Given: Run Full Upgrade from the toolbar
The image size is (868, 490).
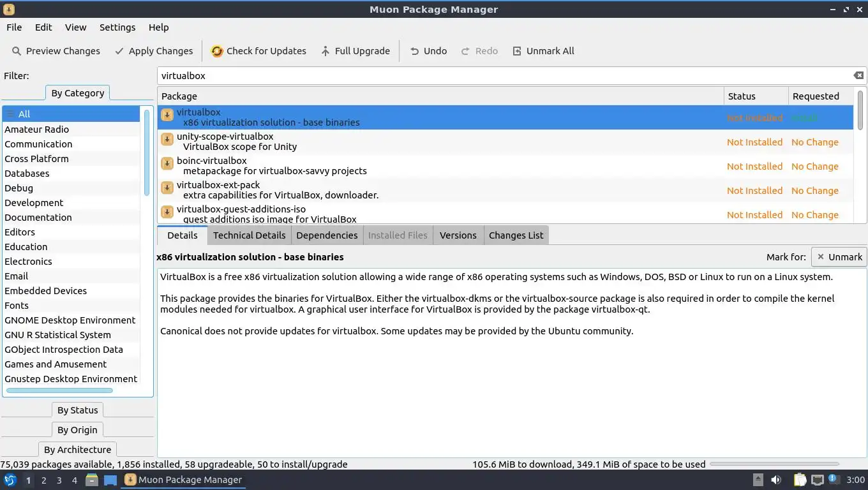Looking at the screenshot, I should pos(355,51).
